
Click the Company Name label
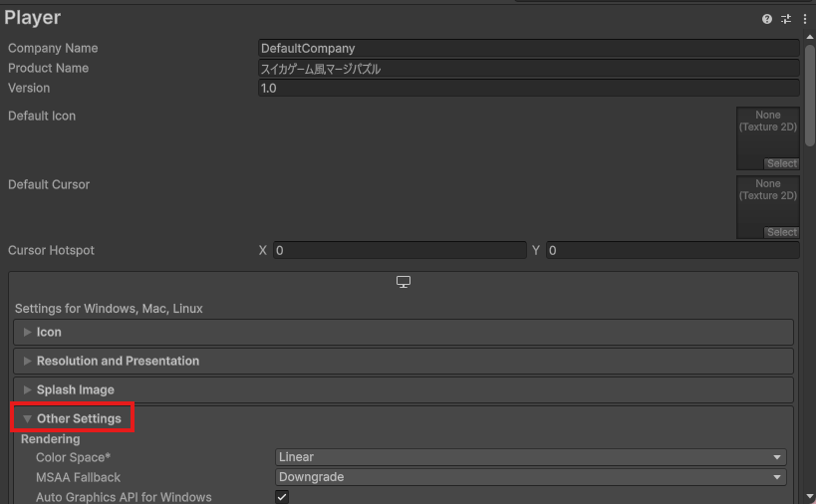53,49
